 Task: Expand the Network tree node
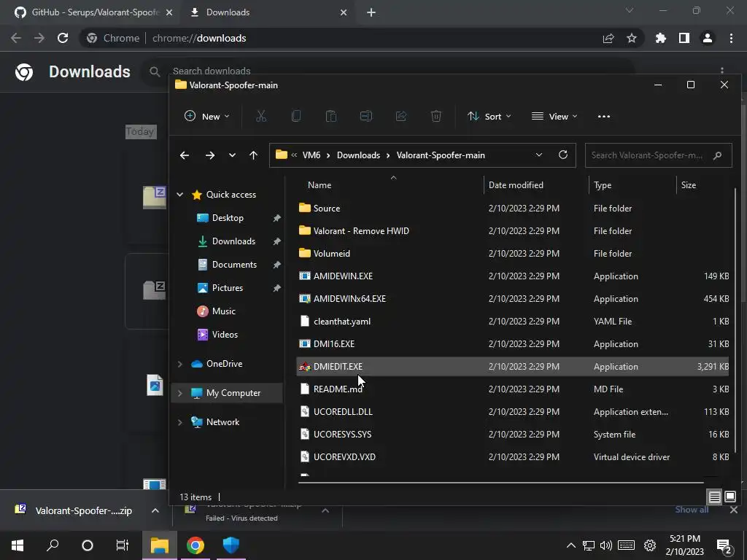(180, 422)
